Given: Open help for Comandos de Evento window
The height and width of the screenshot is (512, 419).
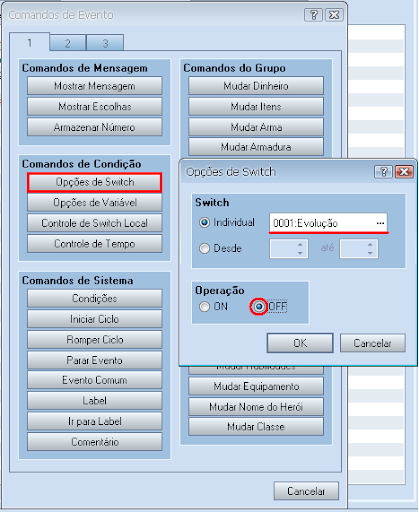Looking at the screenshot, I should coord(313,15).
